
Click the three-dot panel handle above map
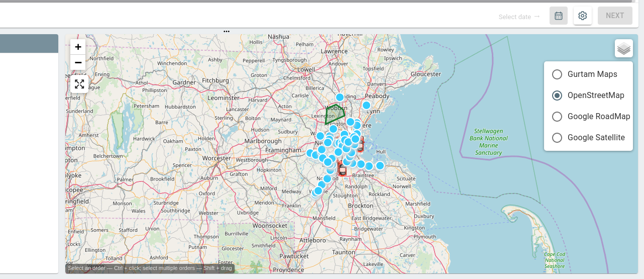[227, 32]
